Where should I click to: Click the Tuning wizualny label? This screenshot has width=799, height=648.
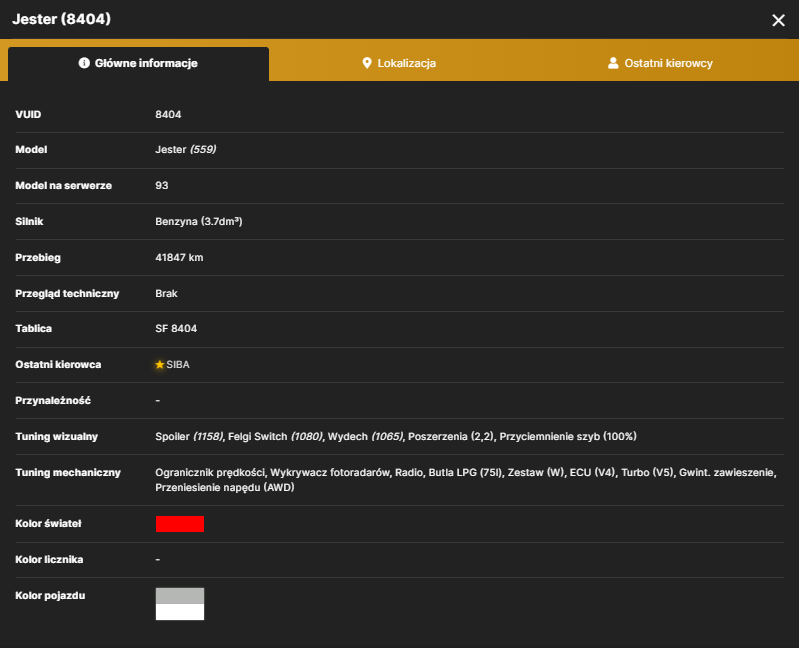(x=57, y=437)
